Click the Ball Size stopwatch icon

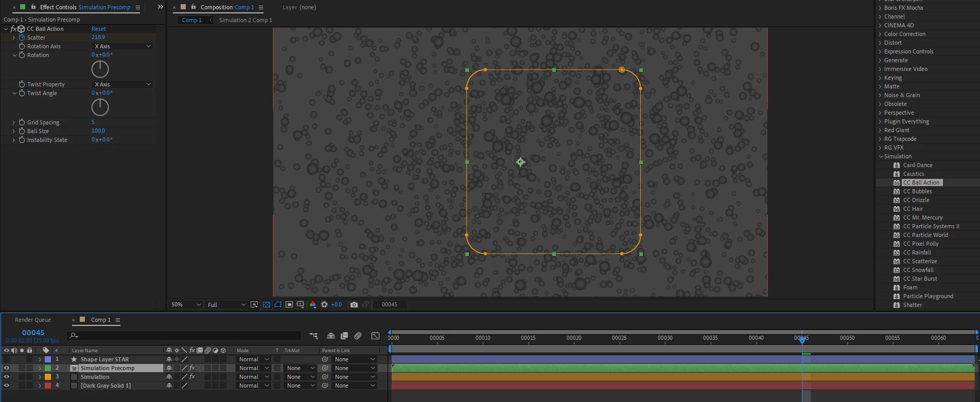pyautogui.click(x=22, y=131)
